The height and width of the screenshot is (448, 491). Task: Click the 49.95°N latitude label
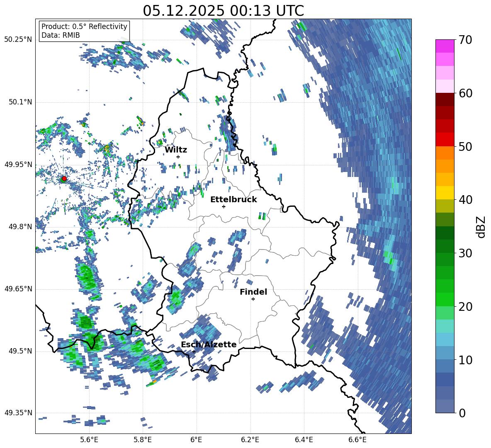(18, 165)
